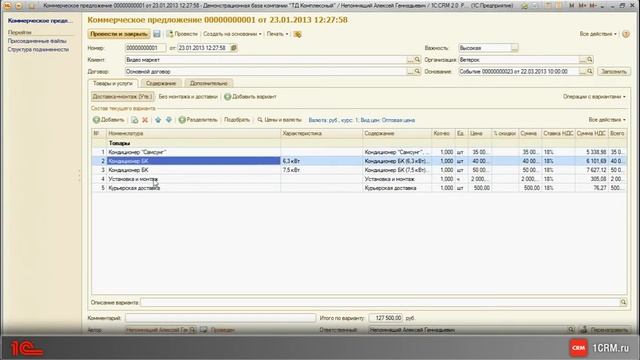Screen dimensions: 640x360
Task: Open help with the question mark icon
Action: click(626, 34)
